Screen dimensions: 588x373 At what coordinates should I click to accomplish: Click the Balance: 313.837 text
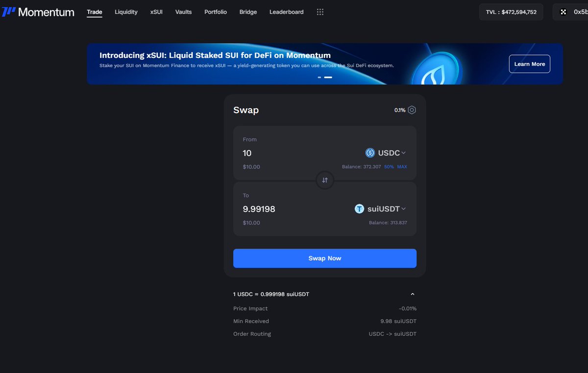point(388,223)
